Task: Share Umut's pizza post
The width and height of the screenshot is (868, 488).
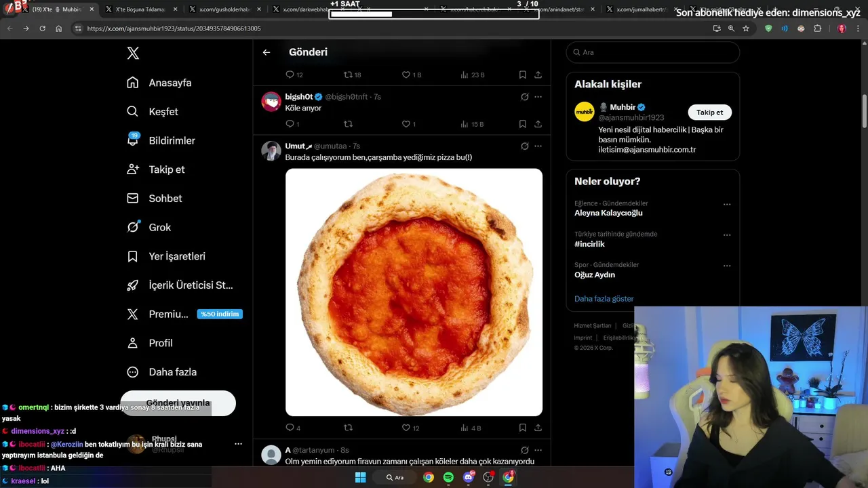Action: 538,428
